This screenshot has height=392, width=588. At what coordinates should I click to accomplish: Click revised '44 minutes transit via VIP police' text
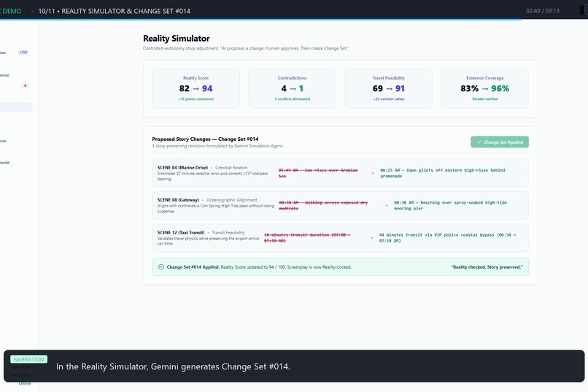coord(447,238)
